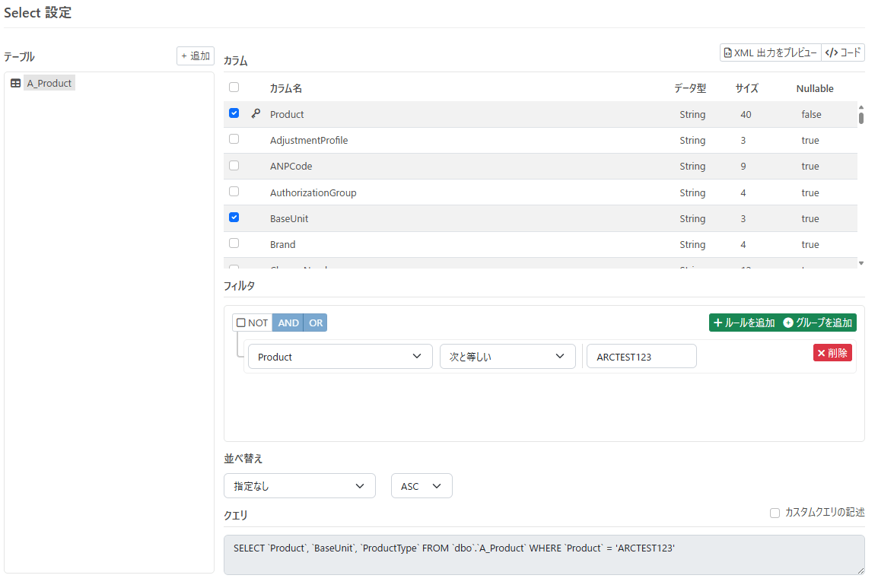Viewport: 878px width, 588px height.
Task: Uncheck the Product column checkbox
Action: 234,113
